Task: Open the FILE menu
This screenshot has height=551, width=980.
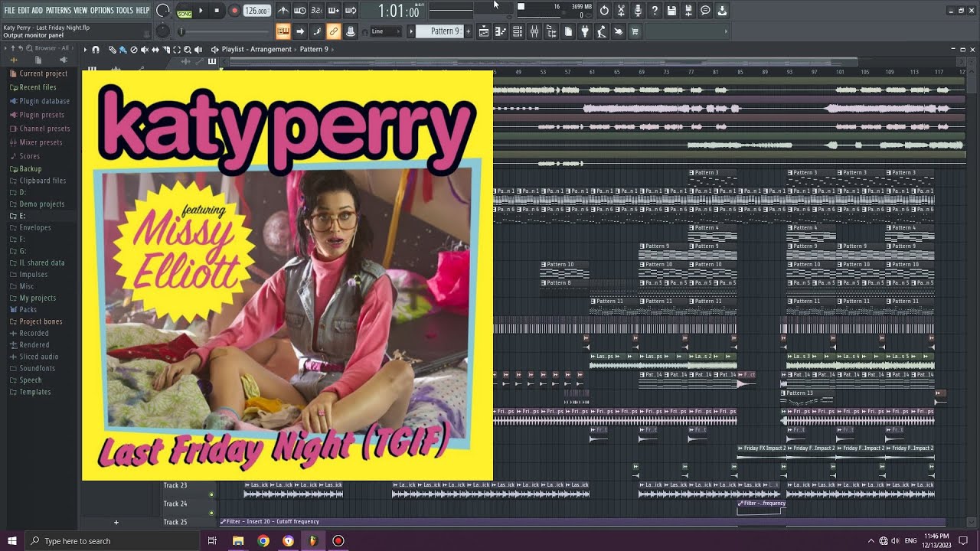Action: (10, 10)
